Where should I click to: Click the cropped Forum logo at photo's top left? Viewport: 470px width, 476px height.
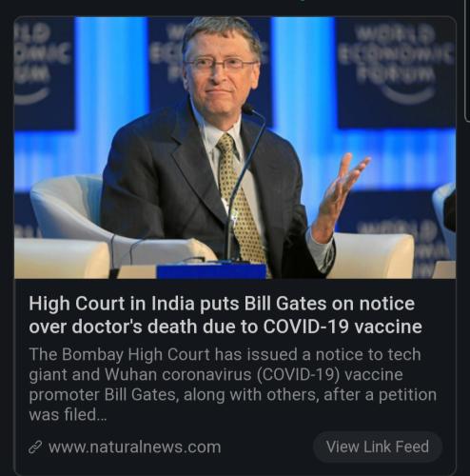(45, 73)
